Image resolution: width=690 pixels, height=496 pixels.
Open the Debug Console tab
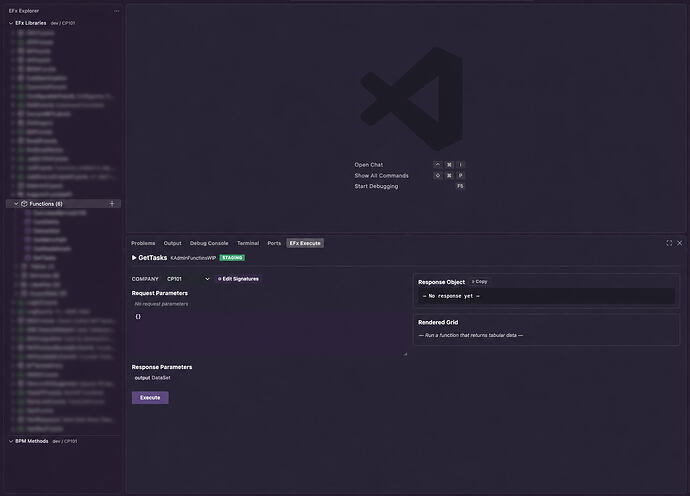209,243
